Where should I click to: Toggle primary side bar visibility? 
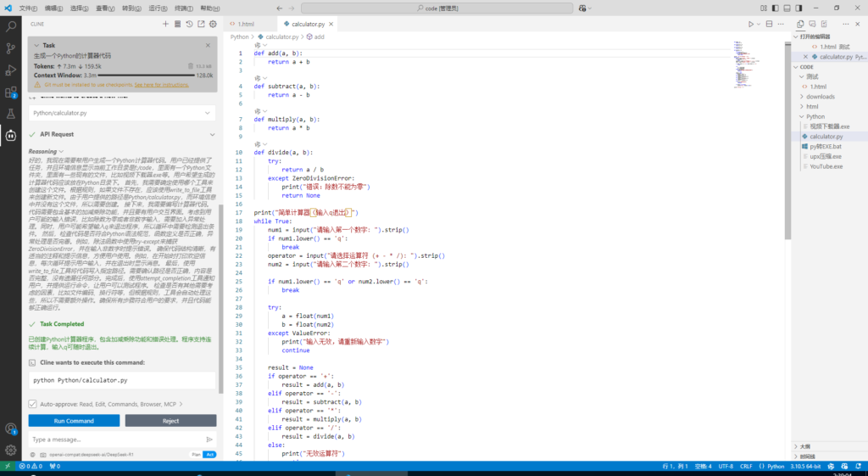point(775,8)
